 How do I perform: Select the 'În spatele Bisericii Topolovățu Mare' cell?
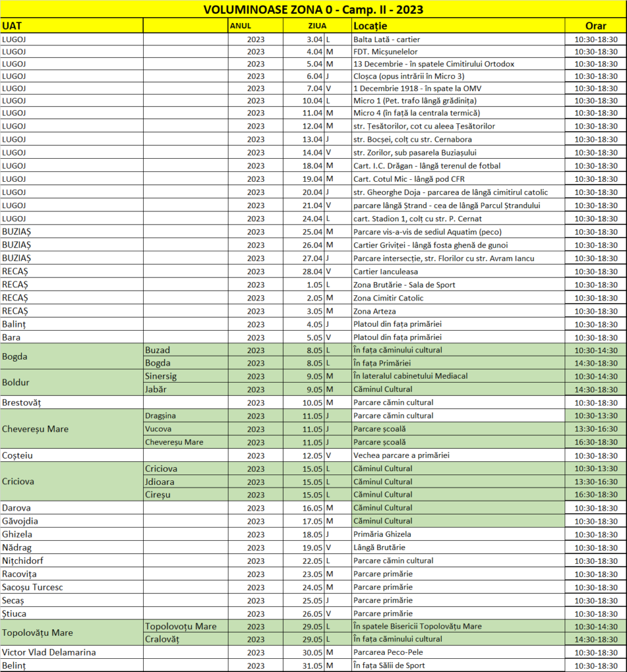(x=458, y=626)
